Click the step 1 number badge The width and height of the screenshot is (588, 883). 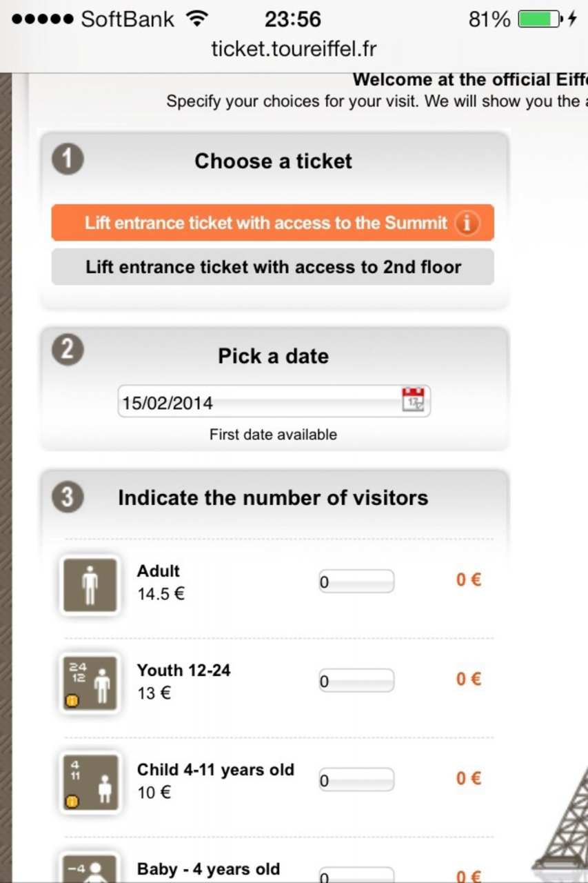tap(68, 160)
